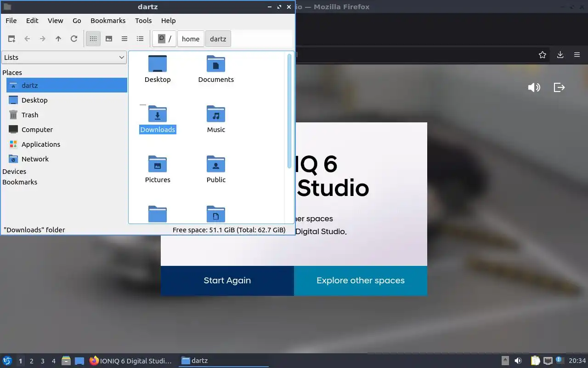Switch to the IONIQ 6 Firefox taskbar entry

[131, 361]
